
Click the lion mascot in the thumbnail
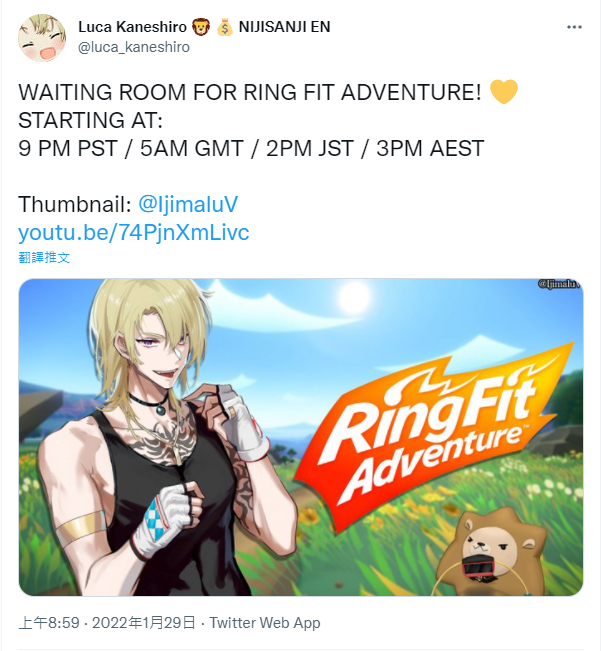490,550
